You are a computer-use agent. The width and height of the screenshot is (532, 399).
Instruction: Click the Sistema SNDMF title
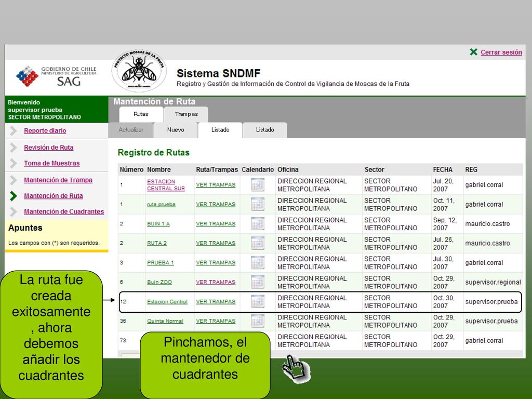(x=219, y=73)
